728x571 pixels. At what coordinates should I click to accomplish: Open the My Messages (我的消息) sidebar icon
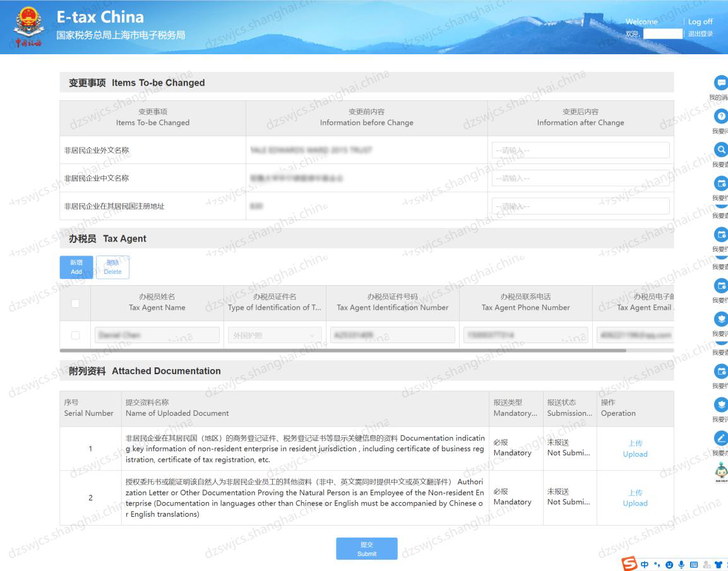click(721, 82)
